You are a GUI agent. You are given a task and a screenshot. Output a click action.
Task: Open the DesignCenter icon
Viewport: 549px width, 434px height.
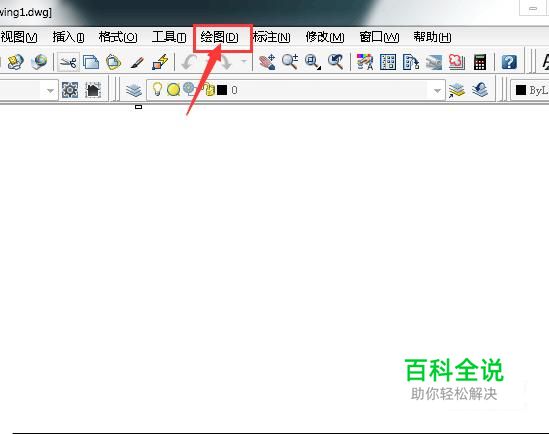tap(388, 62)
